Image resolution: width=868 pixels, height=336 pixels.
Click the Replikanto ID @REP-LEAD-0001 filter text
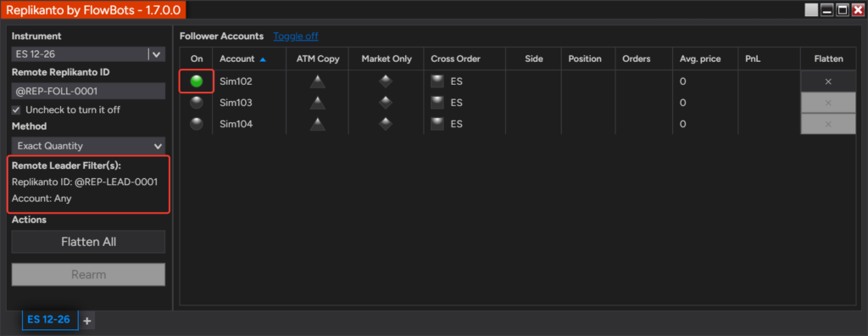pos(85,182)
